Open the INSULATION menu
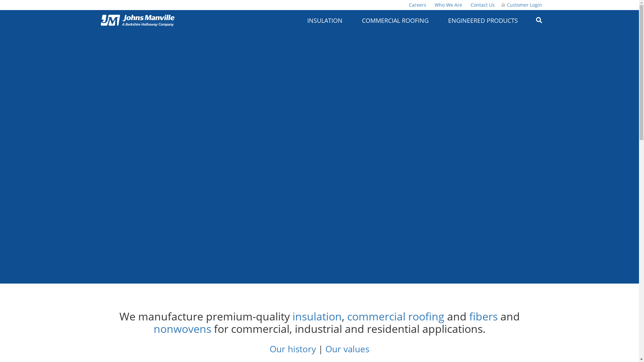The width and height of the screenshot is (644, 362). point(325,20)
